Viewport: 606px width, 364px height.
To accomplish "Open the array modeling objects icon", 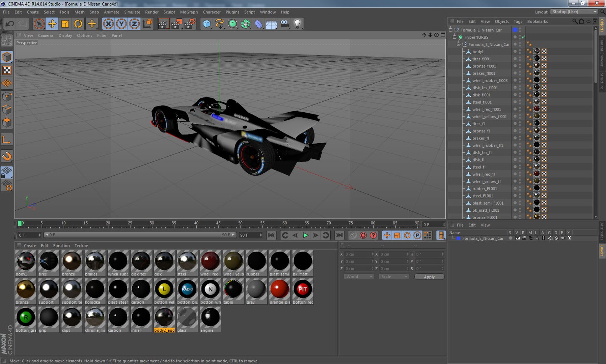I will pos(246,24).
